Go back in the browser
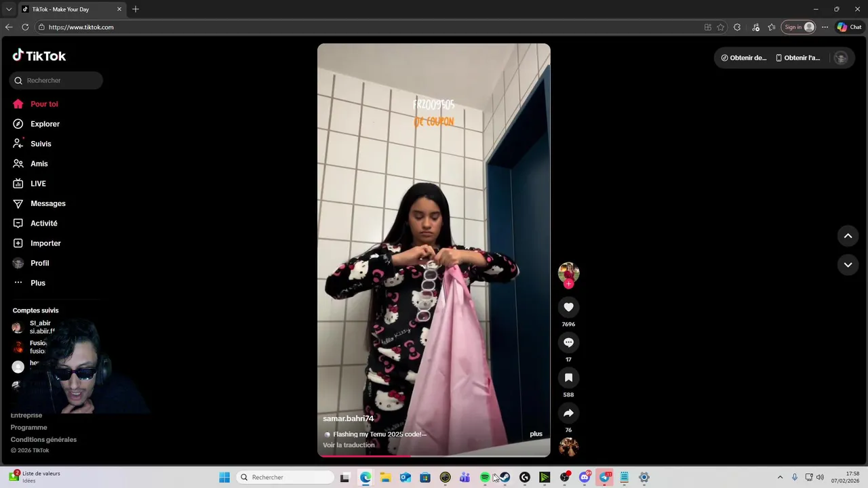The width and height of the screenshot is (868, 488). click(x=9, y=27)
